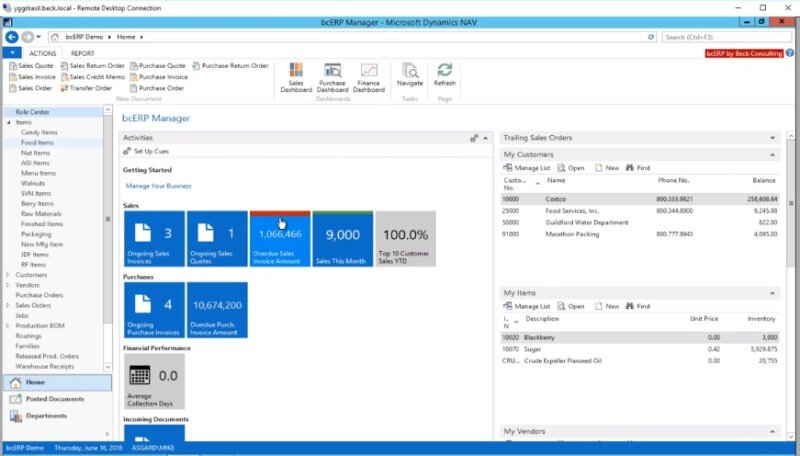Click the back navigation arrow

click(x=13, y=37)
